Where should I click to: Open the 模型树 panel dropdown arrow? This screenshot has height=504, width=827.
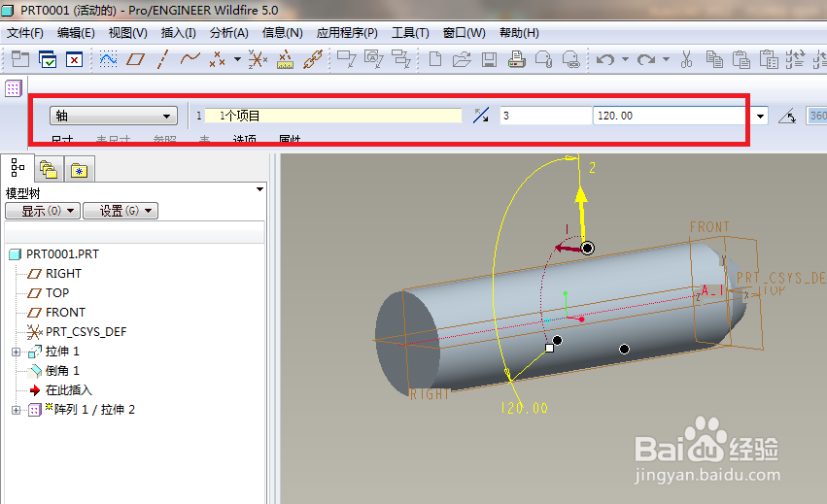tap(259, 189)
